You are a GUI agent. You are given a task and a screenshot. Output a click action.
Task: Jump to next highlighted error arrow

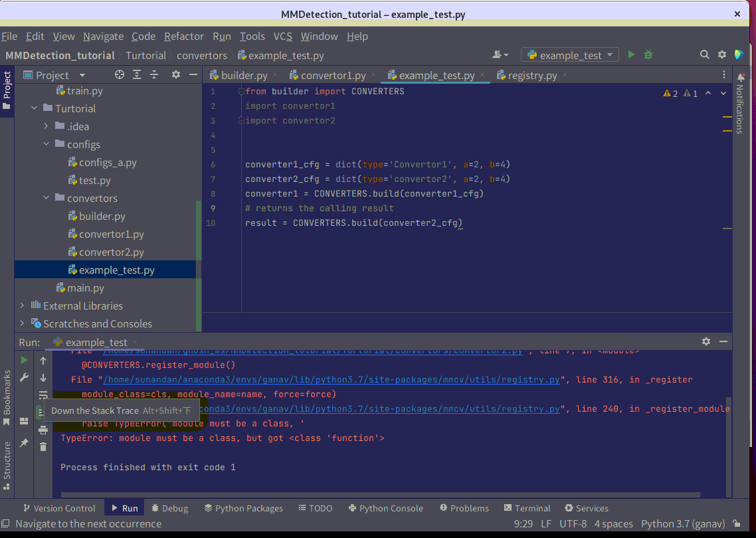click(x=723, y=94)
